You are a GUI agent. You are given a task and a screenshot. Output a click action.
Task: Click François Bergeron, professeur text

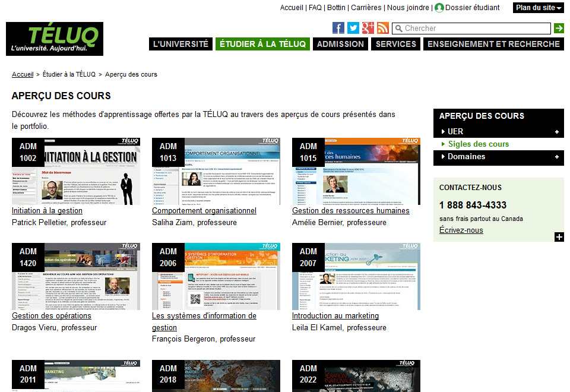[x=204, y=339]
